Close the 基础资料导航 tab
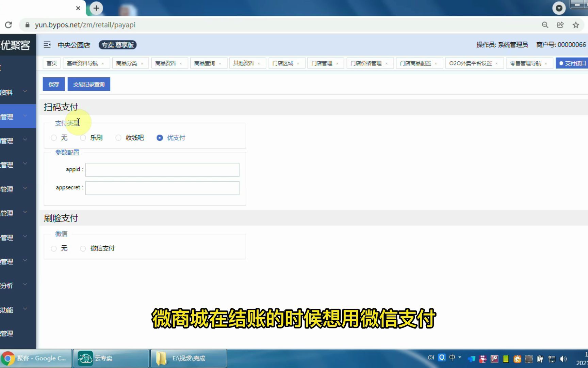The height and width of the screenshot is (368, 588). [x=103, y=63]
